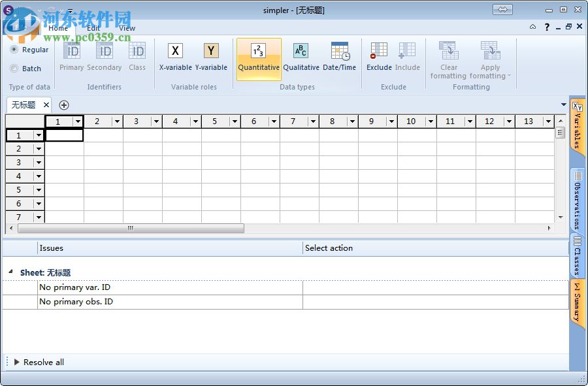Click the simpler application logo
The width and height of the screenshot is (588, 386).
pyautogui.click(x=8, y=10)
